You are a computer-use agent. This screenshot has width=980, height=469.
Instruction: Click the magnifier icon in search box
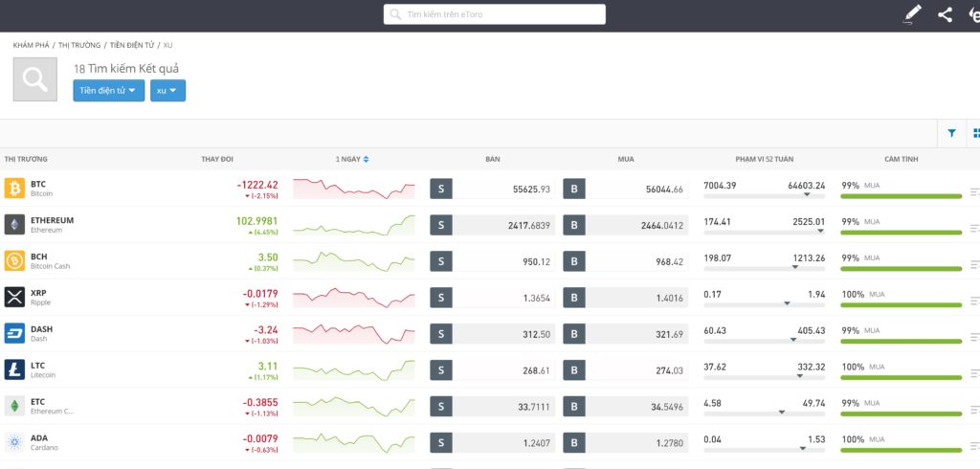click(x=395, y=14)
